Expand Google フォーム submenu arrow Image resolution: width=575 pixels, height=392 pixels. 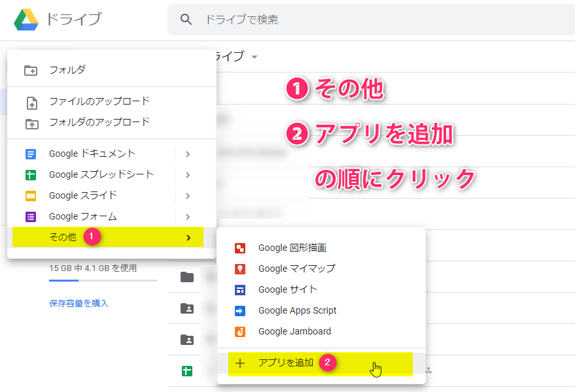188,217
